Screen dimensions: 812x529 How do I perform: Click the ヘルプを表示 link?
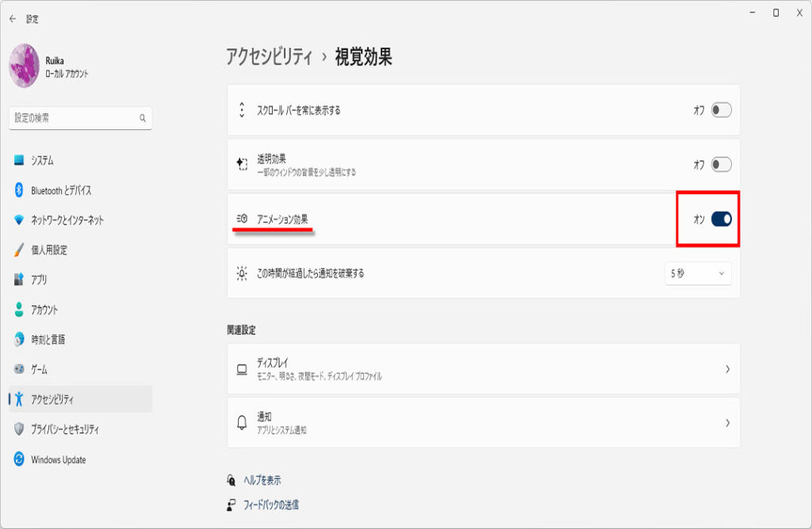pyautogui.click(x=261, y=481)
